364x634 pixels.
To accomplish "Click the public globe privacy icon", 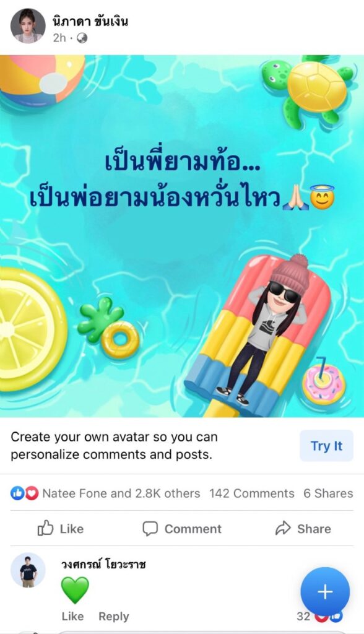I will pos(82,38).
